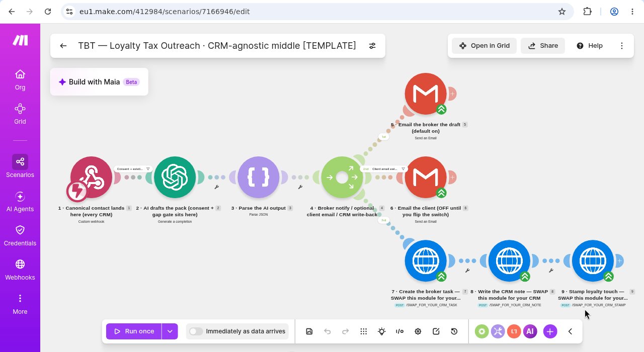Screen dimensions: 644x352
Task: Open the orange text parser favorite
Action: coord(514,331)
